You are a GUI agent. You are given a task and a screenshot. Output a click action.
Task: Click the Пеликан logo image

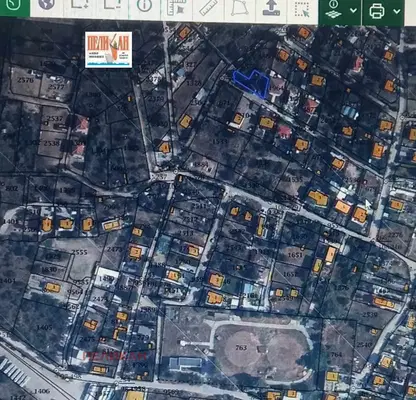coord(108,50)
